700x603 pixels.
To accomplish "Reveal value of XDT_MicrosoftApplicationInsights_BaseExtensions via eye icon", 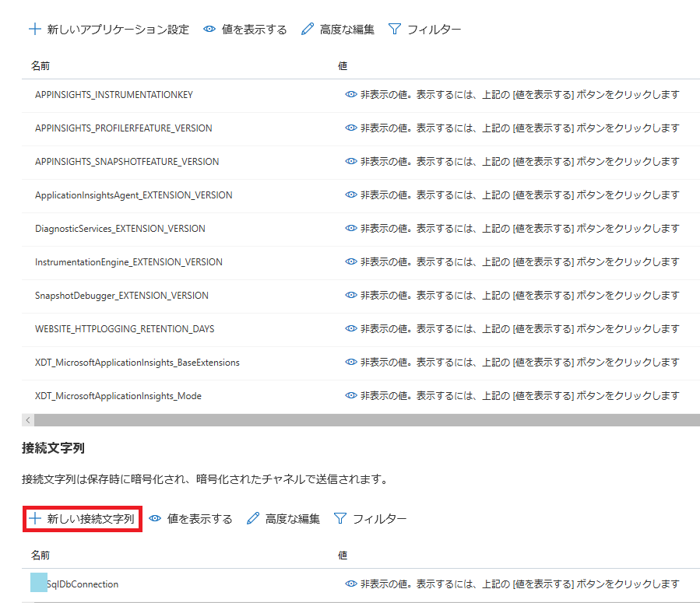I will [351, 362].
